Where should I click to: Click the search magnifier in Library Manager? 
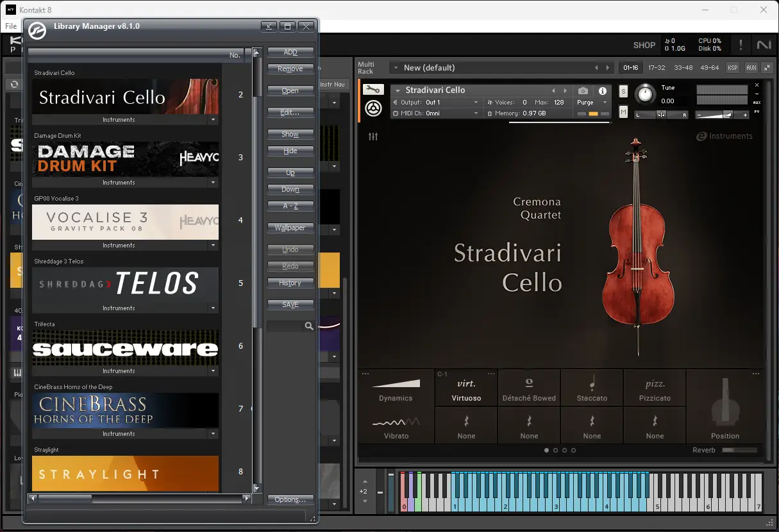(310, 326)
